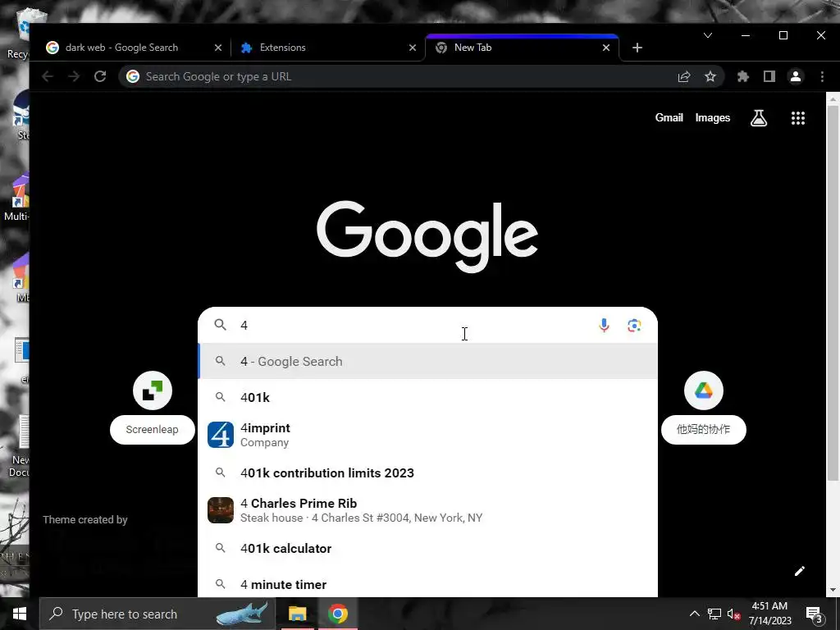Open the Chrome profile avatar menu
This screenshot has height=630, width=840.
(796, 76)
